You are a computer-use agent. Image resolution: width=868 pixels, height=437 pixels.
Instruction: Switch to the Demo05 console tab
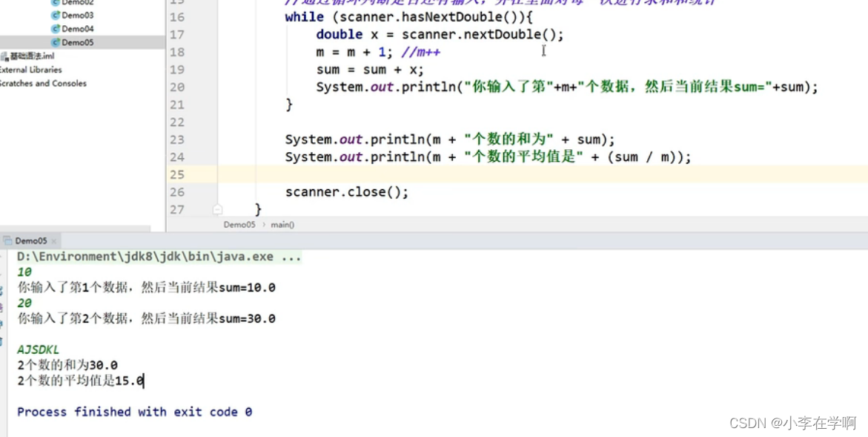(x=31, y=240)
